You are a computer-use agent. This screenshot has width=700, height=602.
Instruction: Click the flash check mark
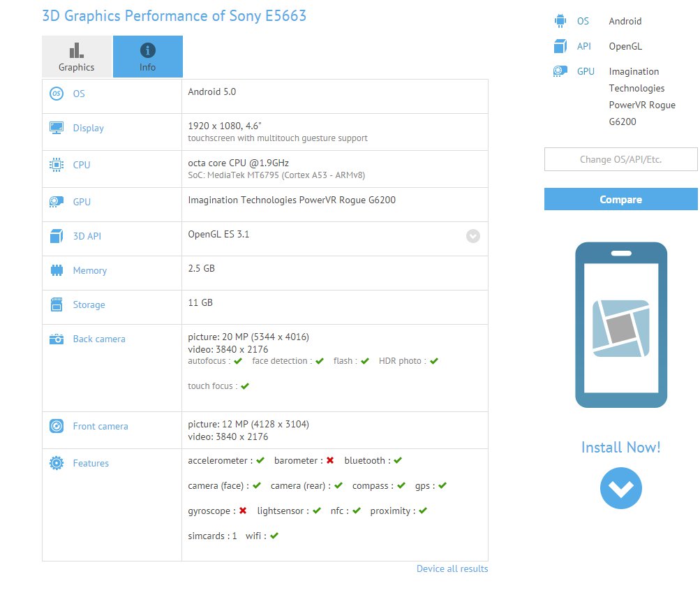pos(365,361)
